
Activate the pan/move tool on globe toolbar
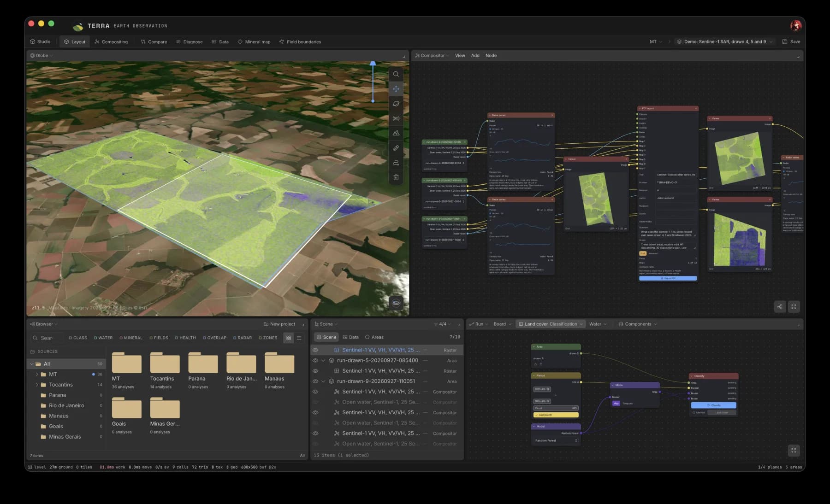396,89
